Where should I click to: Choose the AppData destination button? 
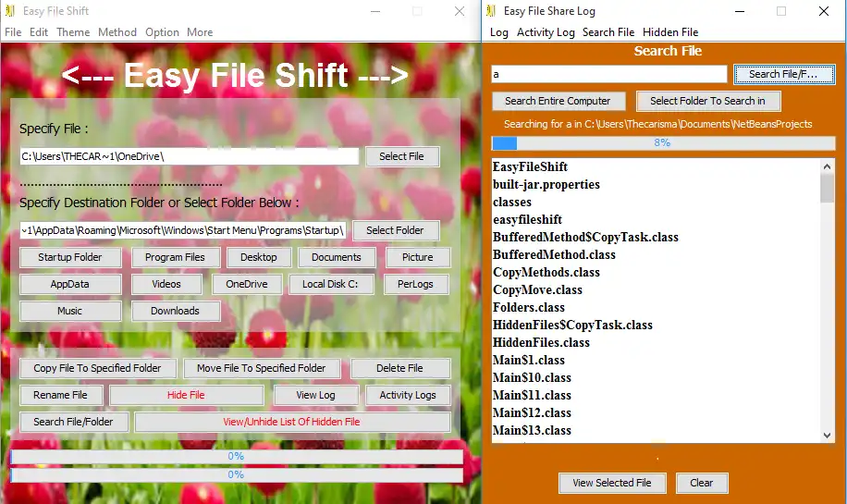click(x=70, y=284)
